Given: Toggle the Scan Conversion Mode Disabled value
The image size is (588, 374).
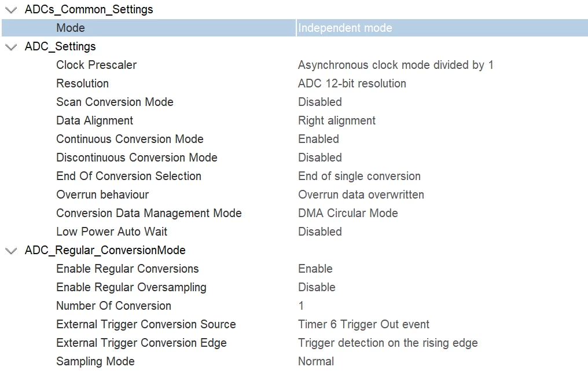Looking at the screenshot, I should [320, 102].
